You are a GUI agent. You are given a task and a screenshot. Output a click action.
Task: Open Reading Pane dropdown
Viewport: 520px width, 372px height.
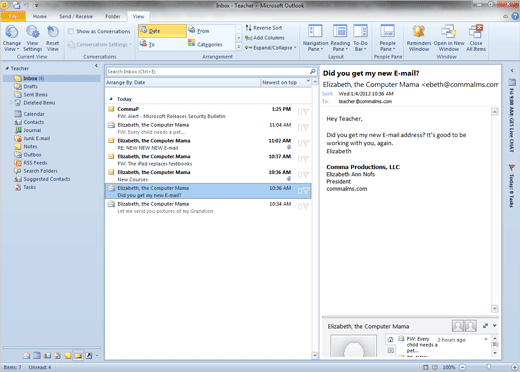(x=340, y=38)
